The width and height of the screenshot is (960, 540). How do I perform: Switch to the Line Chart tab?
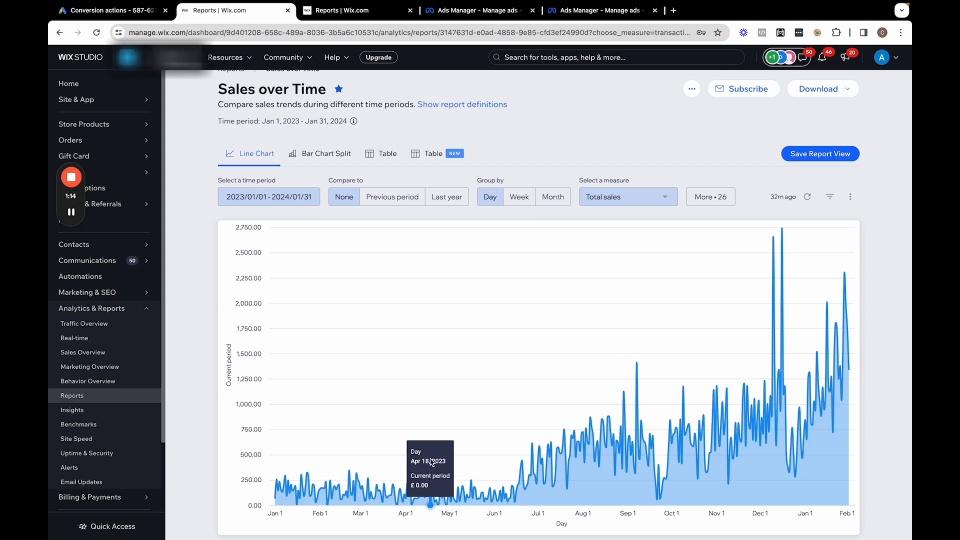click(x=249, y=154)
